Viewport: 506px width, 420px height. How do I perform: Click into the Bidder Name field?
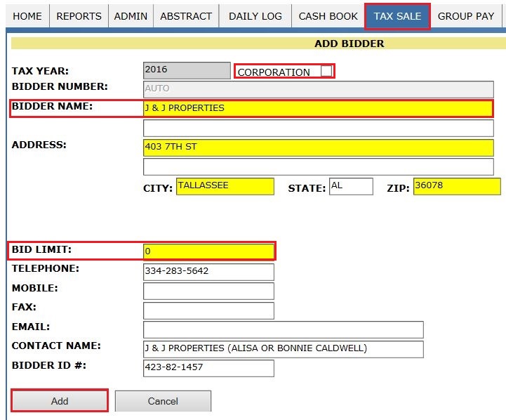pos(318,108)
